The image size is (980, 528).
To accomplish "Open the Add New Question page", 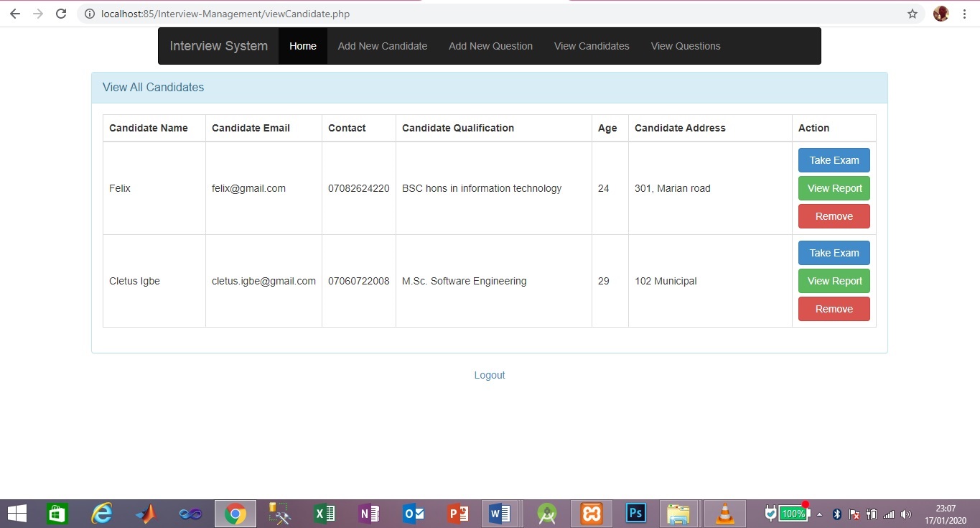I will (490, 45).
